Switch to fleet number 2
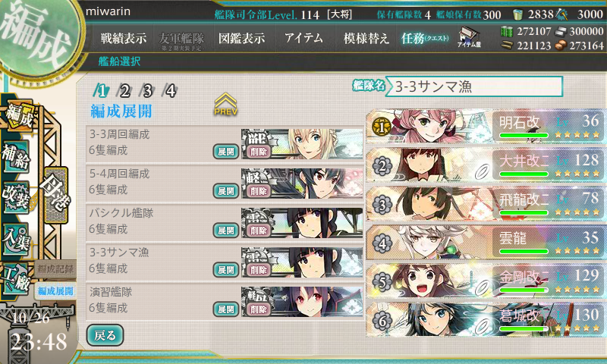Image resolution: width=607 pixels, height=364 pixels. [x=124, y=91]
